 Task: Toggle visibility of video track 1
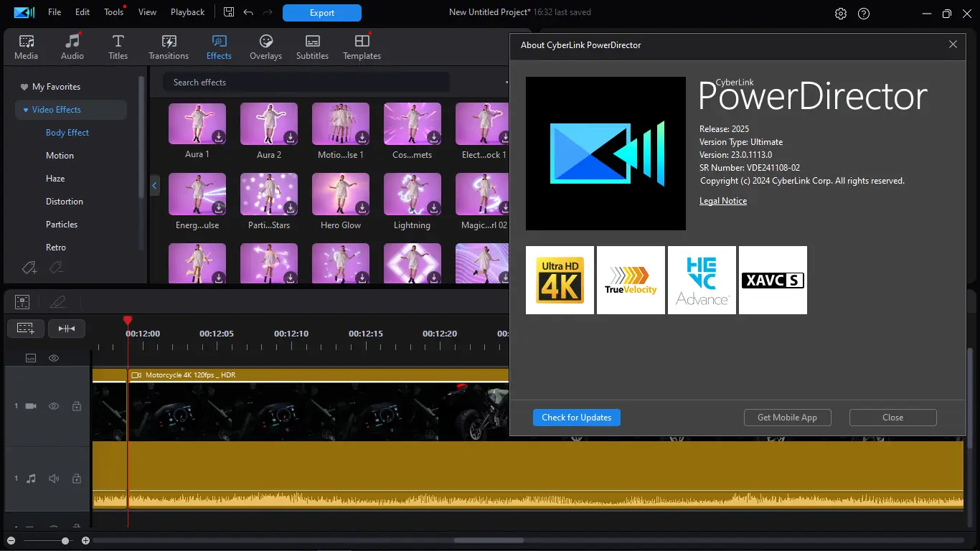pyautogui.click(x=54, y=406)
